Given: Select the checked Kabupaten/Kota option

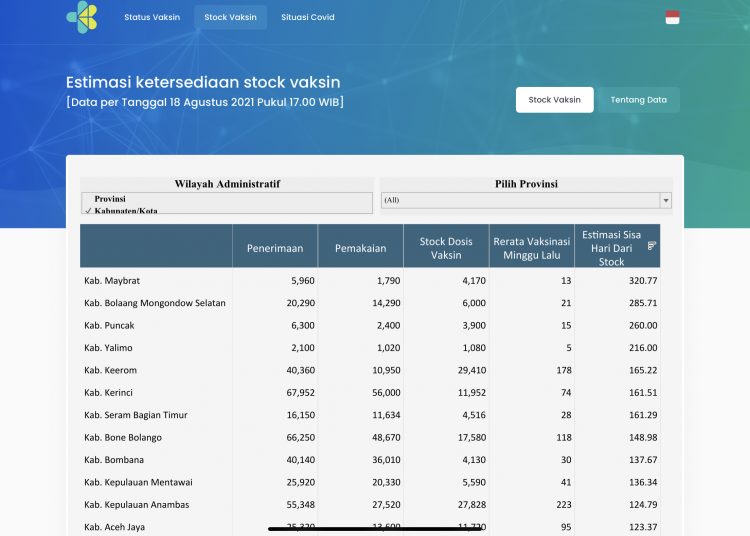Looking at the screenshot, I should (126, 210).
